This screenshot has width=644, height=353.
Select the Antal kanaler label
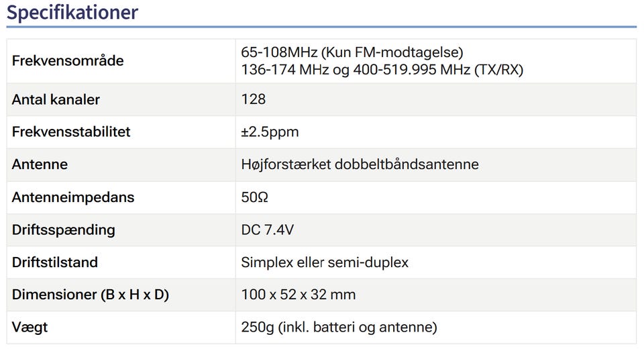click(x=56, y=99)
